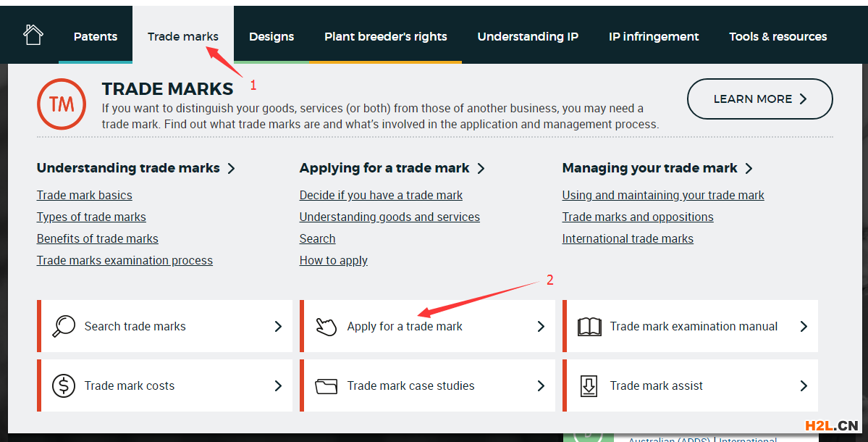Select the Plant breeder's rights tab
The image size is (868, 442).
click(385, 36)
